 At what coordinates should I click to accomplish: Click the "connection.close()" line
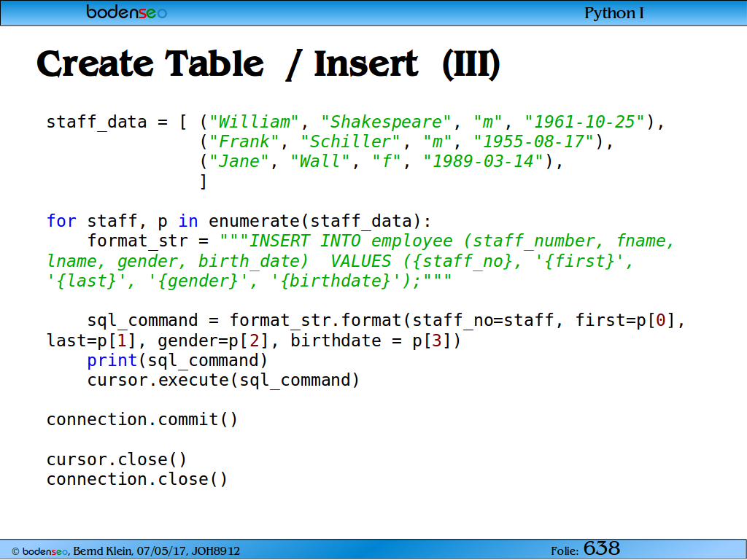click(137, 480)
